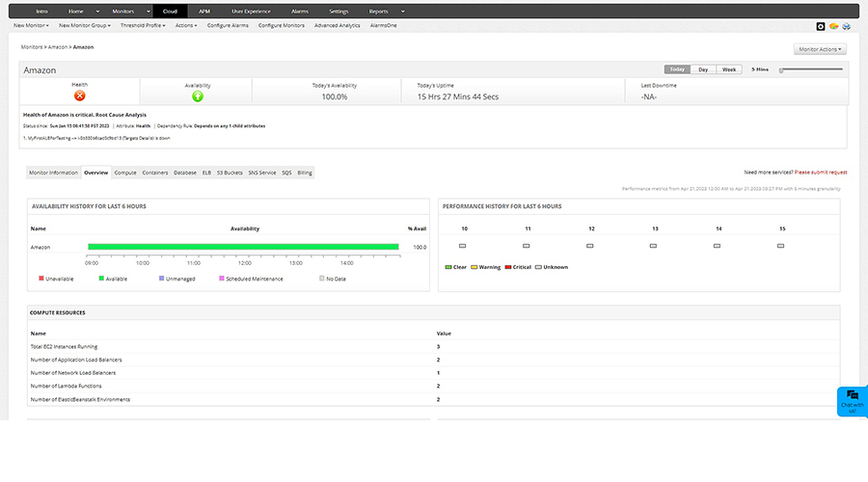Open the User Experience tab
This screenshot has height=482, width=868.
pos(251,11)
